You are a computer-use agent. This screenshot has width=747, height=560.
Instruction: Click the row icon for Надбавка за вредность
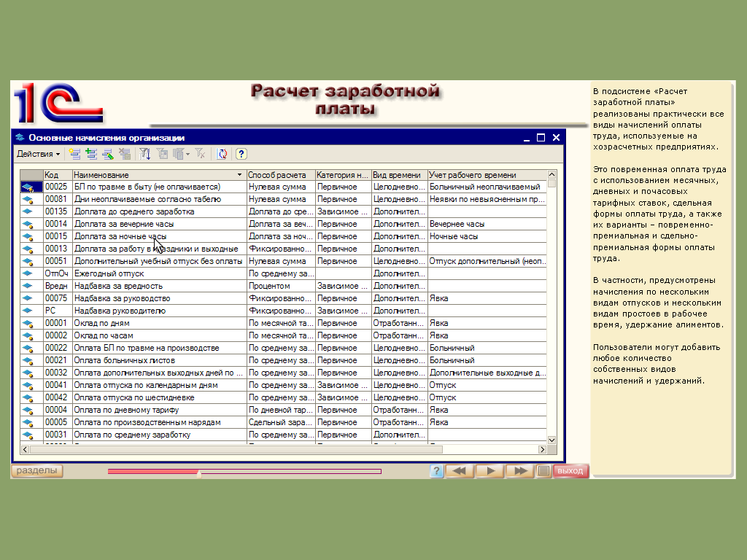(x=28, y=286)
